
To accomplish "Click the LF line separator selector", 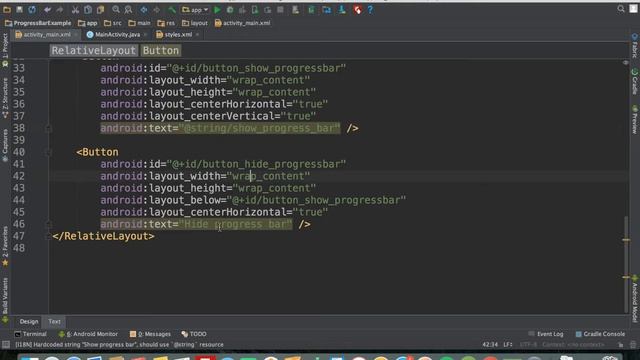I will 508,344.
